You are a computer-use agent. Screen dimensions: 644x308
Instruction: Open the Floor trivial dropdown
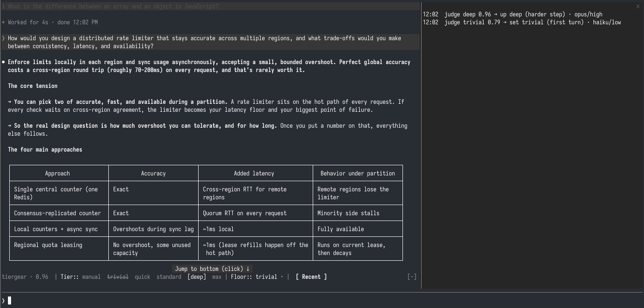coord(257,277)
